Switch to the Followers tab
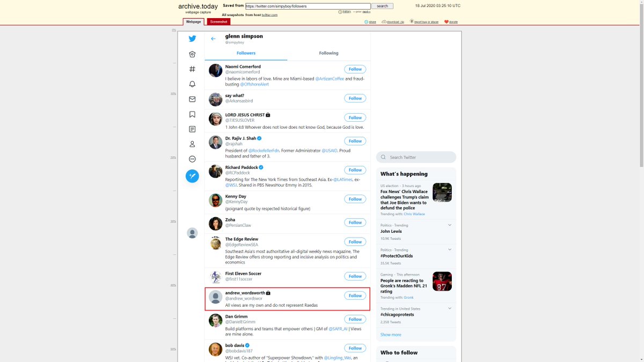 (x=246, y=53)
